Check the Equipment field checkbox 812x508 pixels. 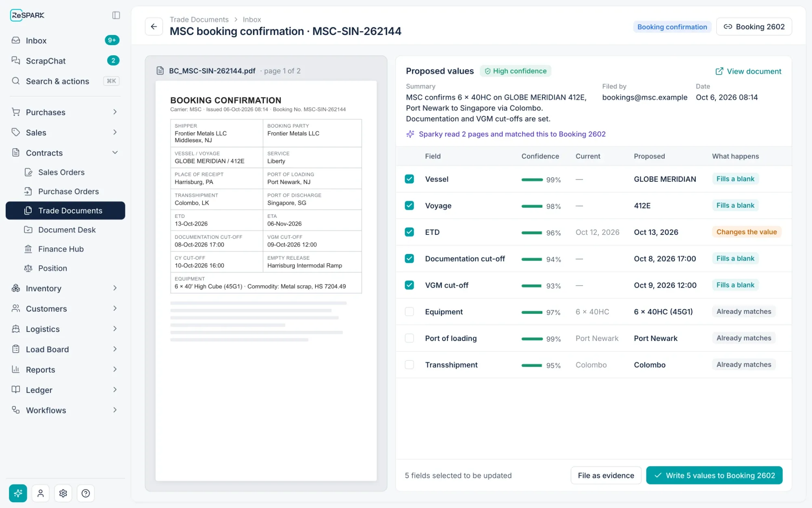click(409, 312)
